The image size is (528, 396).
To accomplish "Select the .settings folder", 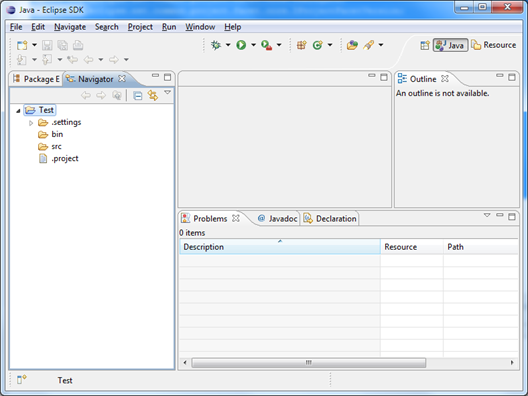I will tap(59, 122).
